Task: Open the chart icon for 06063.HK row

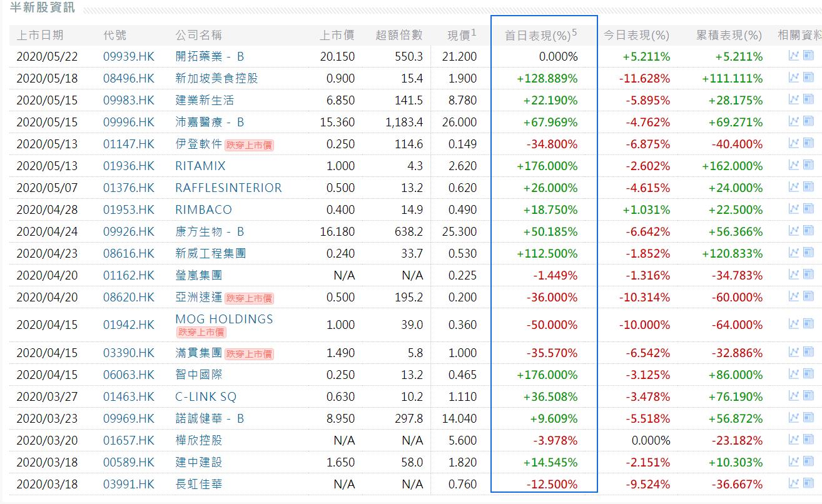Action: [x=794, y=374]
